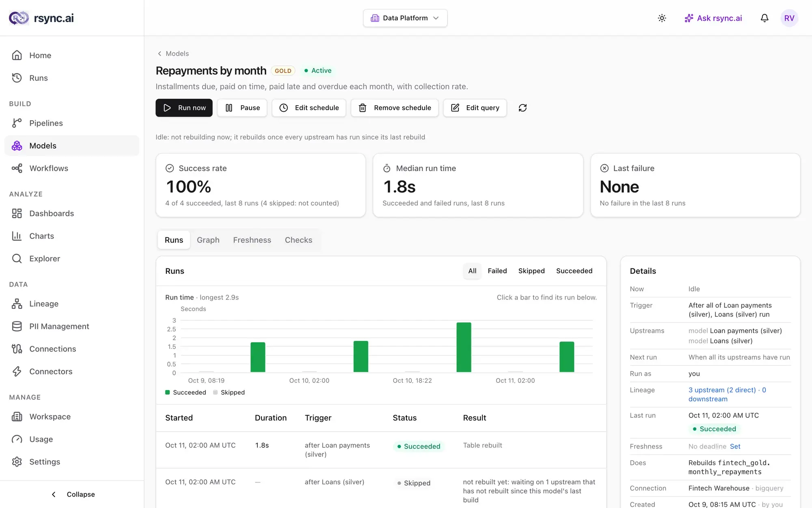Image resolution: width=812 pixels, height=508 pixels.
Task: Open PII Management page
Action: (x=72, y=326)
